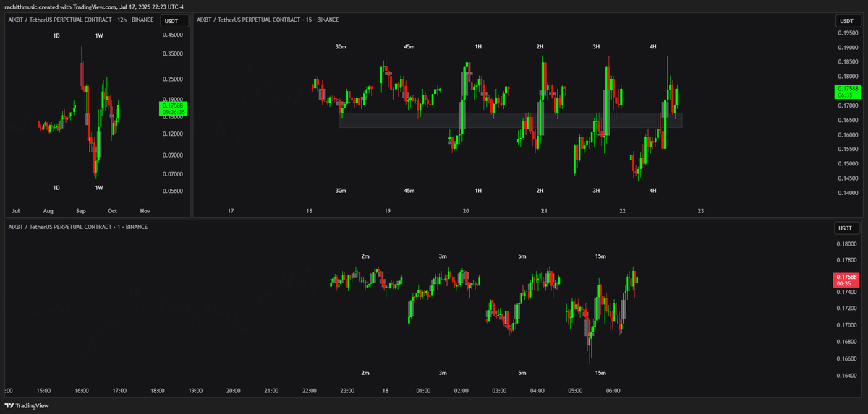Click the 45m label above the candles
Screen dimensions: 868x414
(409, 47)
